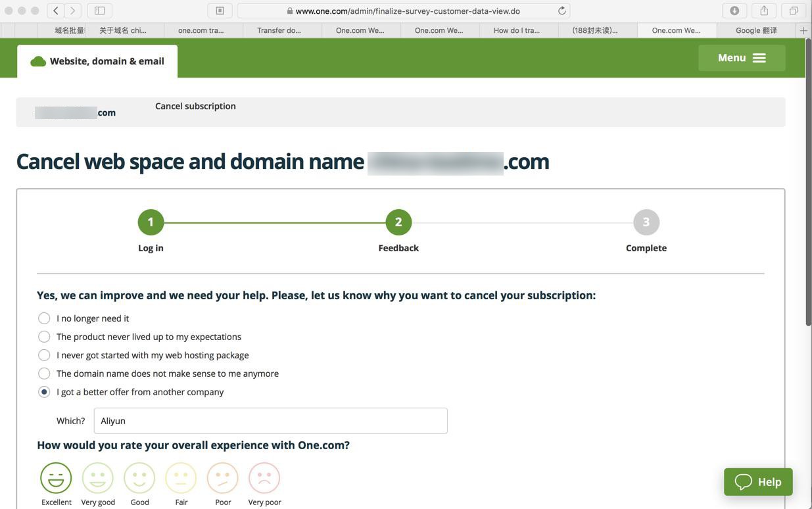This screenshot has width=812, height=509.
Task: Click the Safari URL address bar
Action: click(404, 11)
